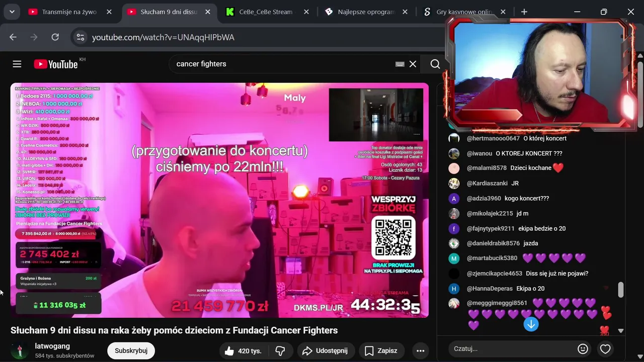Image resolution: width=644 pixels, height=362 pixels.
Task: Click the '584 tys. subskrybentów' text
Action: tap(64, 355)
